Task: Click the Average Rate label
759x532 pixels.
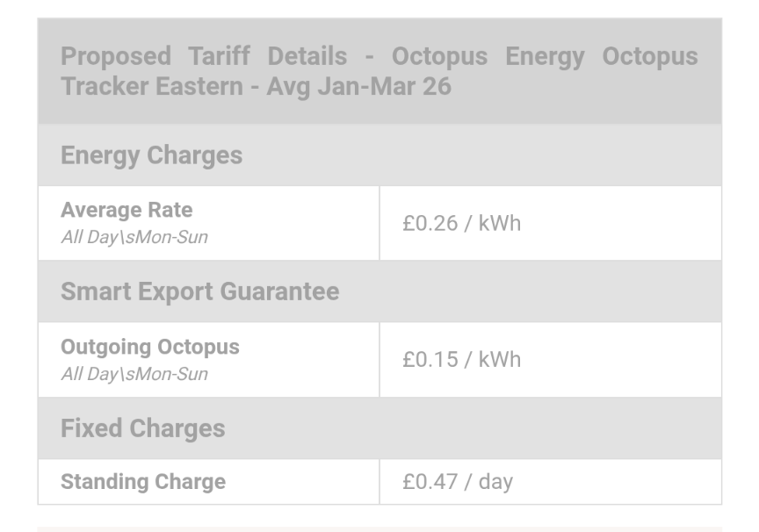Action: [x=126, y=211]
